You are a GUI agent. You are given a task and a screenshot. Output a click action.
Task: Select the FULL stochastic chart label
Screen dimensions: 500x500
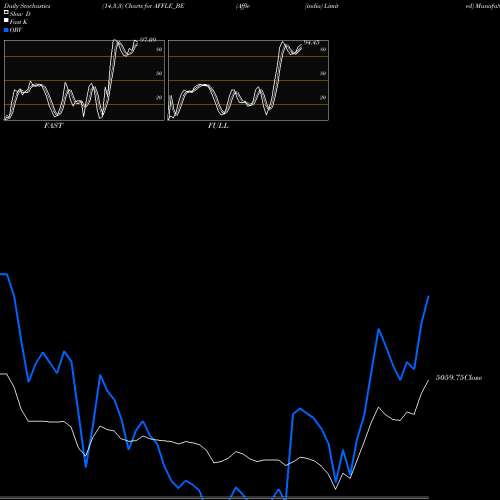tap(218, 126)
